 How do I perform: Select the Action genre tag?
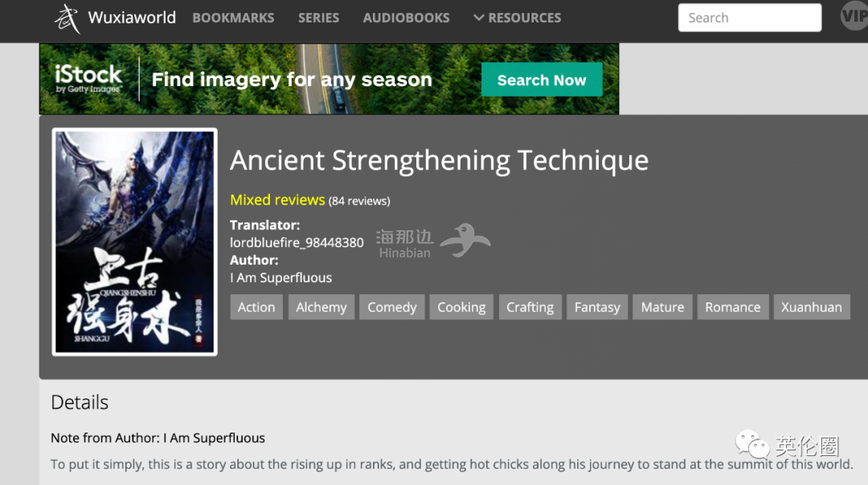256,307
